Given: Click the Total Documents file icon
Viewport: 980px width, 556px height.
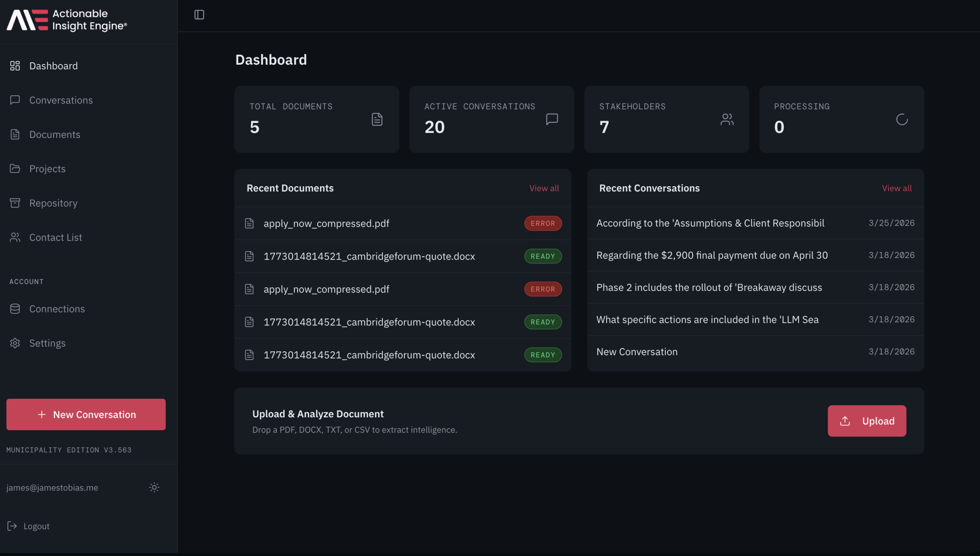Looking at the screenshot, I should [377, 119].
